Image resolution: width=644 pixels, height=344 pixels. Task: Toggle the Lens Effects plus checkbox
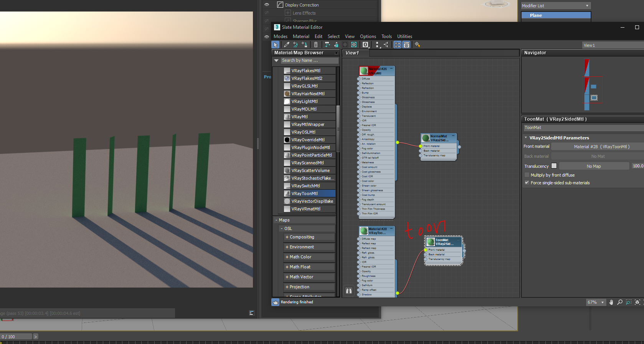pyautogui.click(x=288, y=13)
